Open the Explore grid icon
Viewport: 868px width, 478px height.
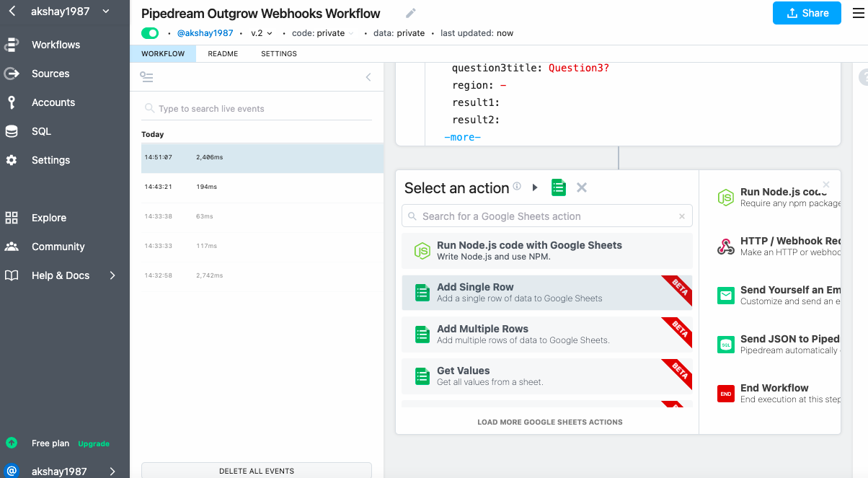[x=12, y=218]
